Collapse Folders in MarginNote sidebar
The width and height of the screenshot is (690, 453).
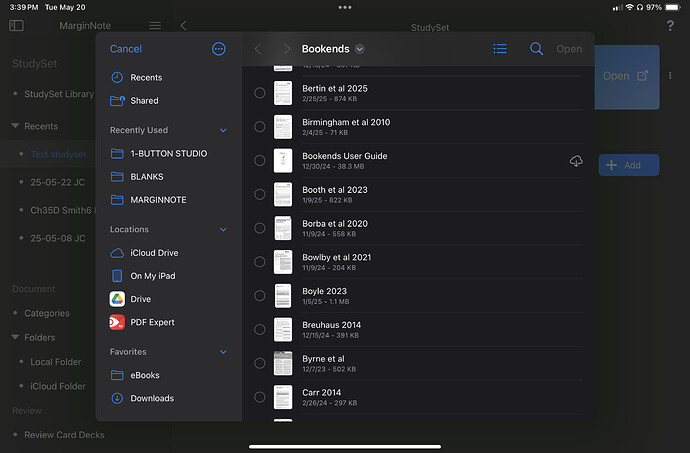[15, 337]
